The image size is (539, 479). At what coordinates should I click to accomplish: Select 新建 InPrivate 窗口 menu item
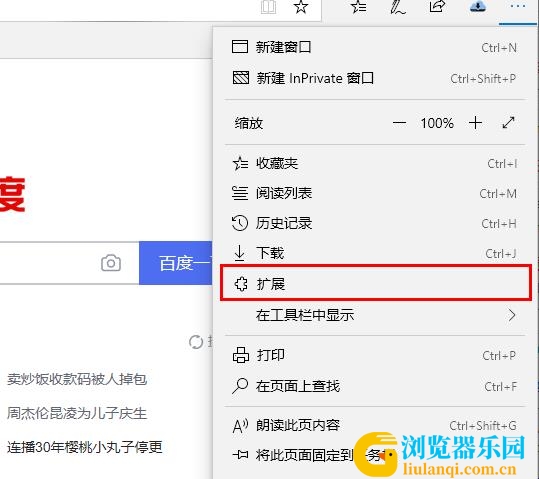coord(375,78)
